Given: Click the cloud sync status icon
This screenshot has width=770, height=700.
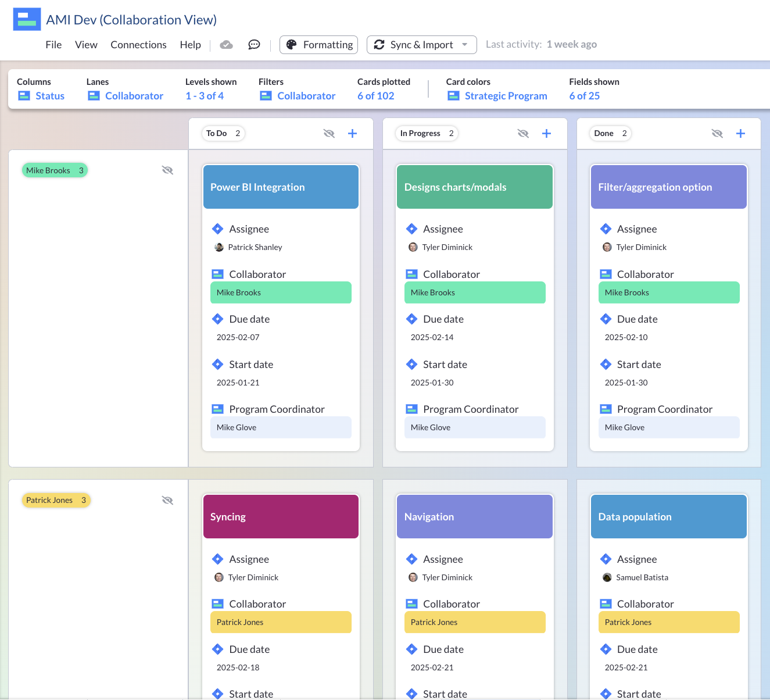Looking at the screenshot, I should point(226,44).
